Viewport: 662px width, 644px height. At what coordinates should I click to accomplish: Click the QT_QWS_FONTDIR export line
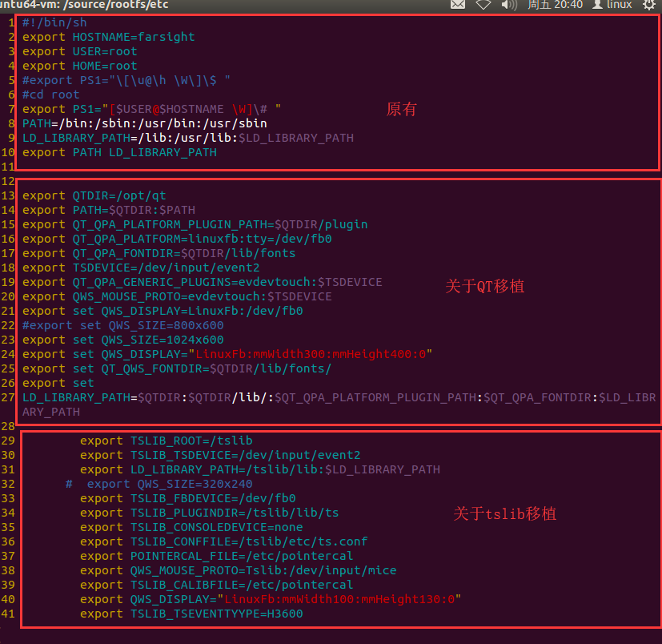tap(177, 368)
